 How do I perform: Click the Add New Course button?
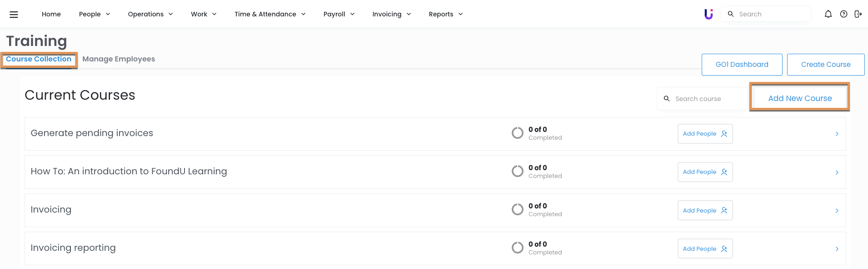point(800,98)
